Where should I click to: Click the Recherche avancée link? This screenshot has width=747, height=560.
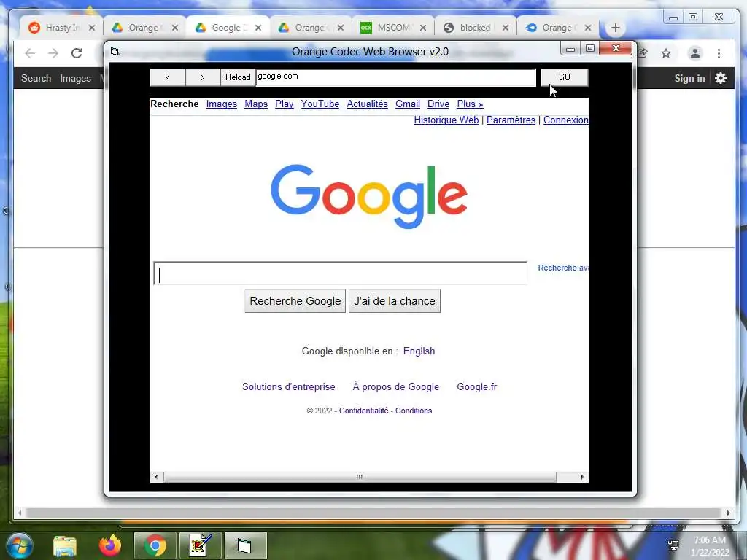click(x=563, y=268)
